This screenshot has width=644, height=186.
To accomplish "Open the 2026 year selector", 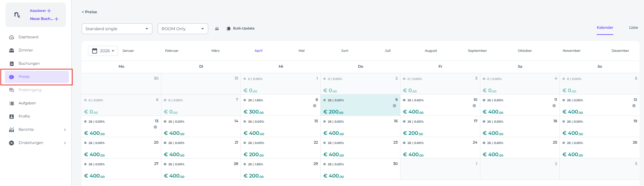I will (103, 51).
